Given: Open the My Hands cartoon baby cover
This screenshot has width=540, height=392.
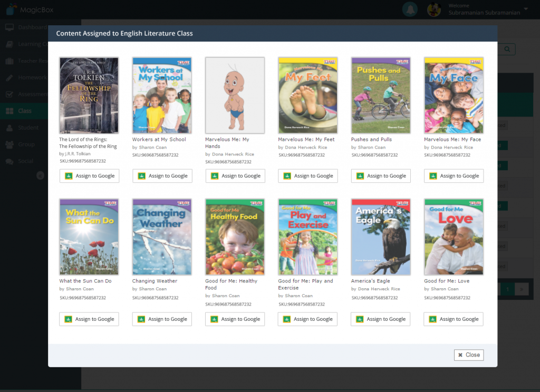Looking at the screenshot, I should pyautogui.click(x=235, y=95).
